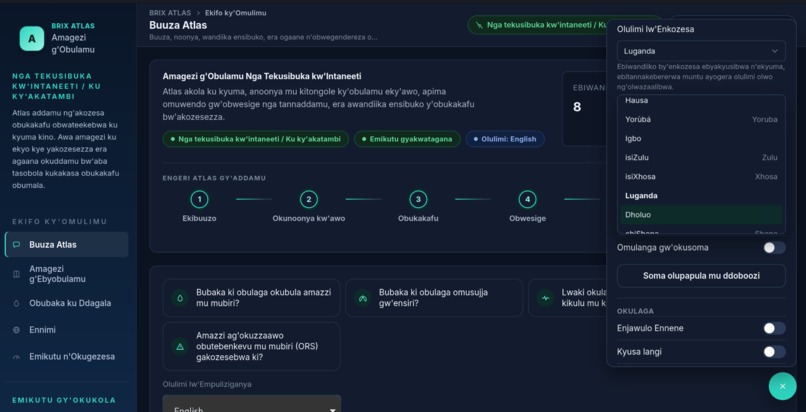Enable Enjawulo Ennene switch
The image size is (806, 412).
774,328
